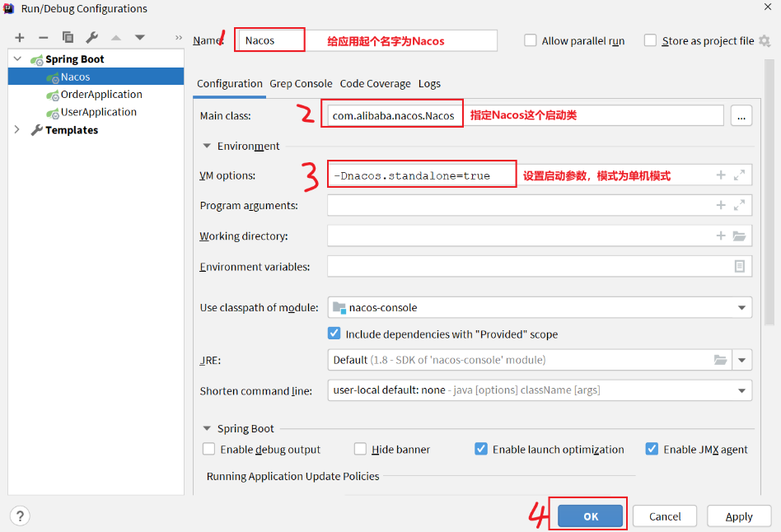Viewport: 781px width, 532px height.
Task: Copy the selected configuration
Action: 68,37
